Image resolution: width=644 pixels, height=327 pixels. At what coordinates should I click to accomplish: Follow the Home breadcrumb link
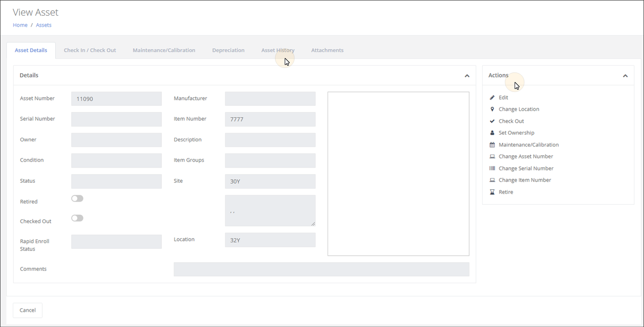click(x=20, y=25)
